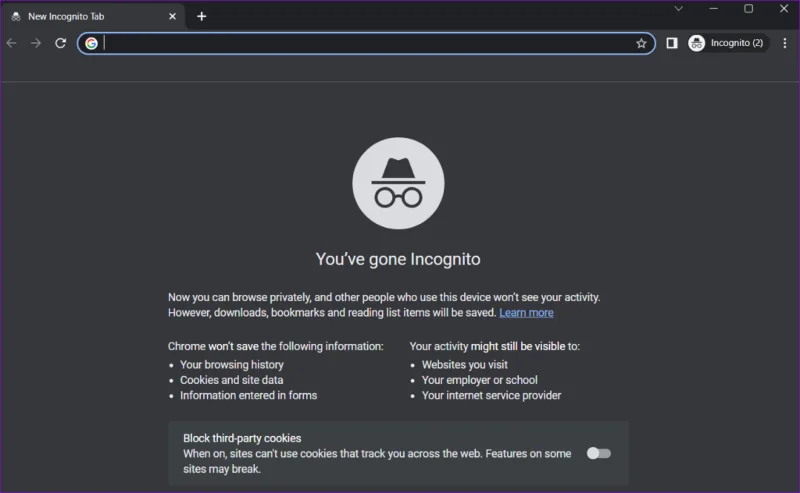Open the side panel icon
The width and height of the screenshot is (800, 493).
point(672,43)
